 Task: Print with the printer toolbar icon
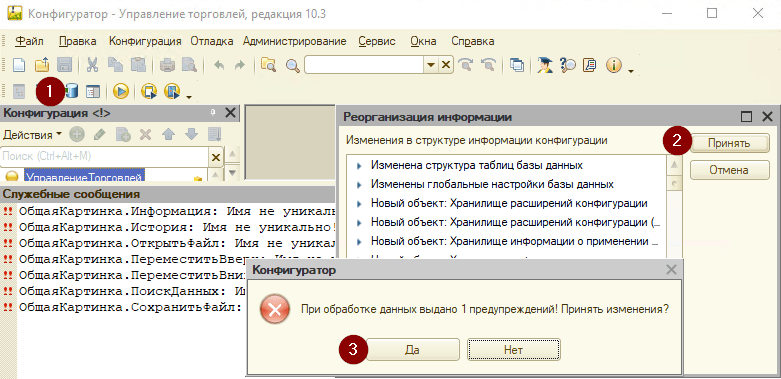coord(167,65)
